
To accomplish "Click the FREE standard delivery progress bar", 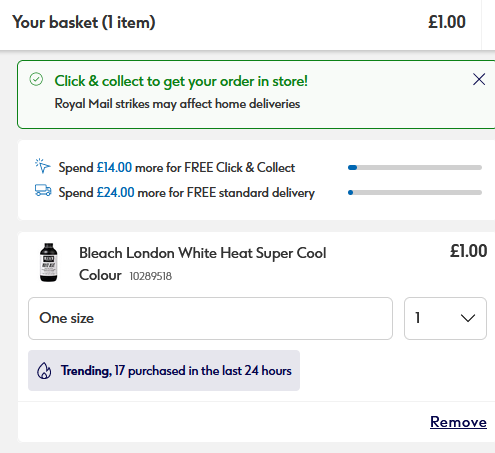I will 415,192.
